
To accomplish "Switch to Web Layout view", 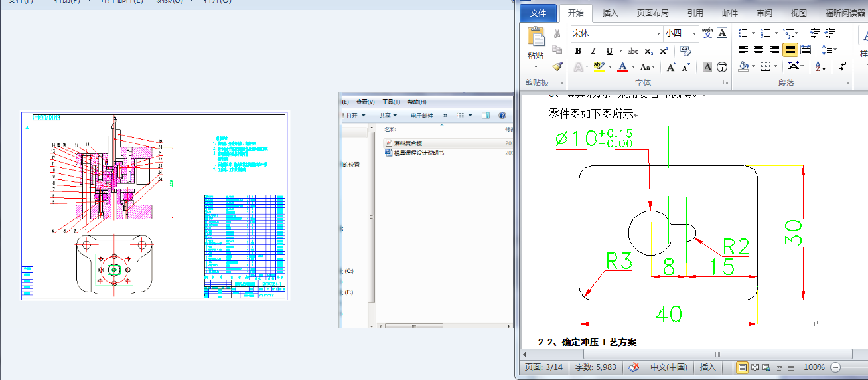I will 766,367.
